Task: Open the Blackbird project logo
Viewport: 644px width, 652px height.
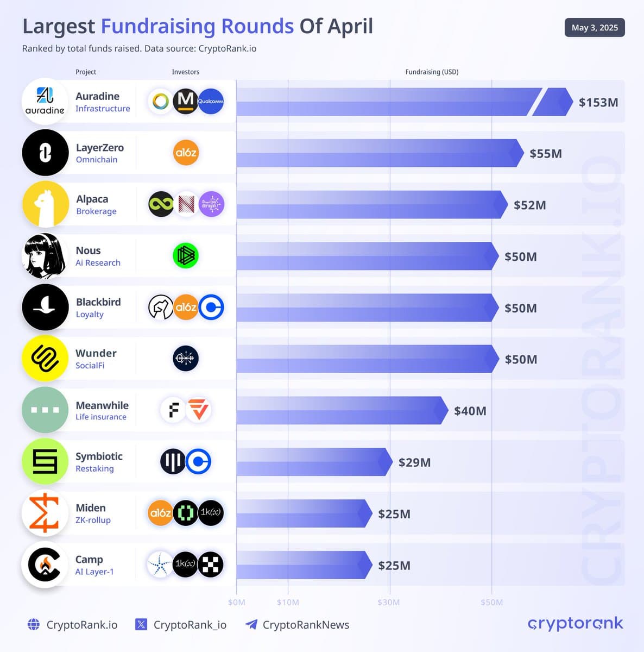Action: click(46, 307)
